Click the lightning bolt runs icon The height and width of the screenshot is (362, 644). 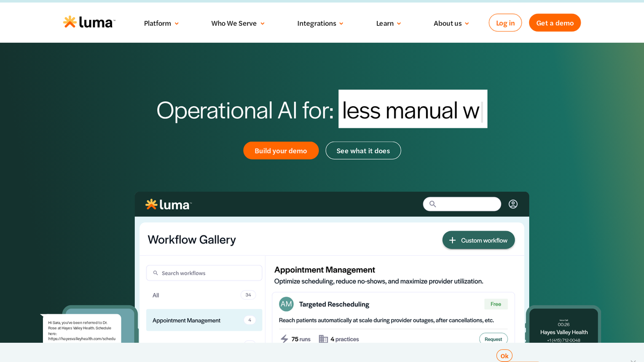pyautogui.click(x=284, y=339)
